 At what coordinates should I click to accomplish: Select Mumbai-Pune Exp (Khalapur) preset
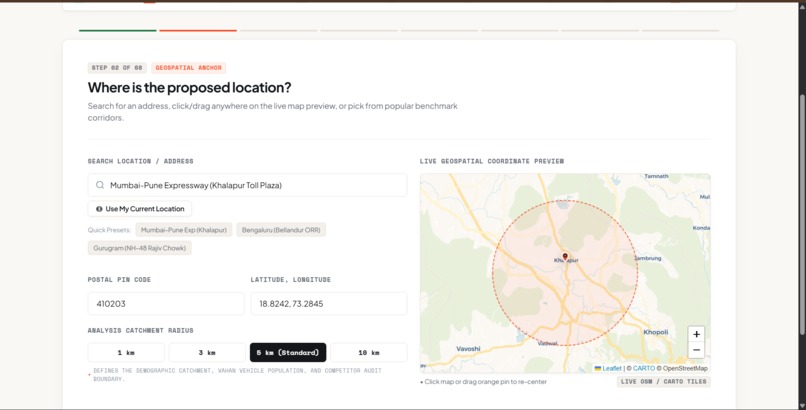pyautogui.click(x=184, y=230)
